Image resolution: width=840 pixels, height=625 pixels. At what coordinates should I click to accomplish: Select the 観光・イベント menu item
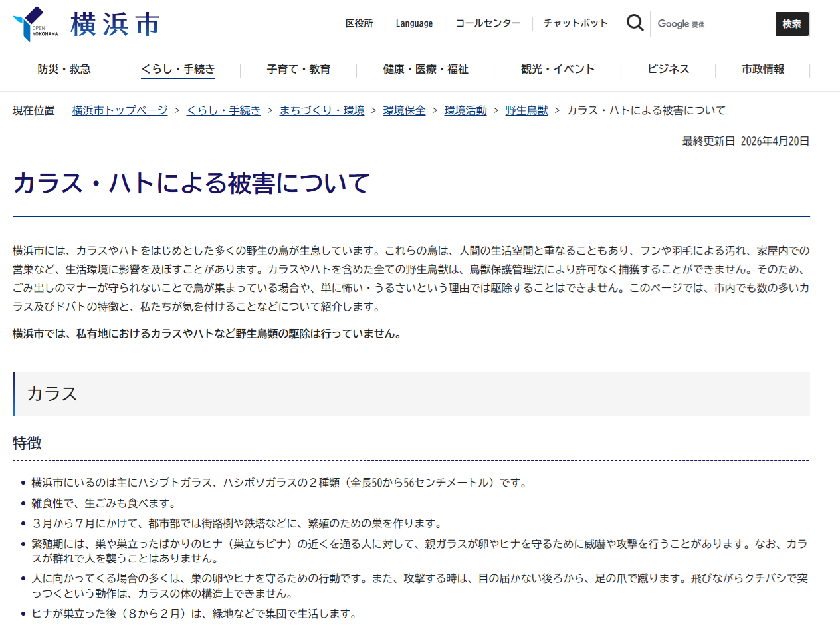[558, 70]
